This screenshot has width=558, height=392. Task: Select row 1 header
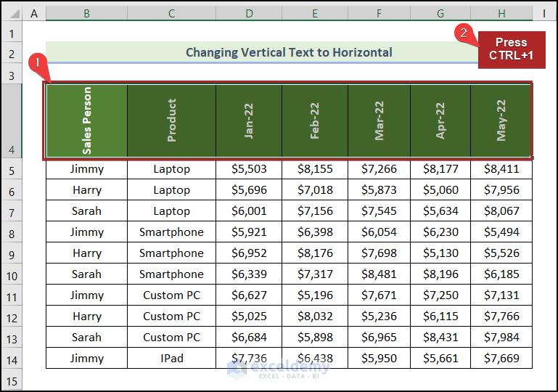pyautogui.click(x=12, y=33)
